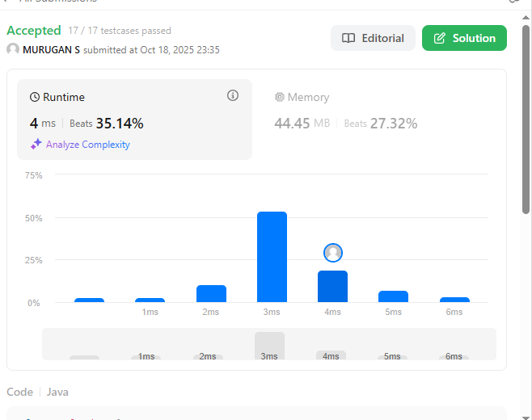Click the green Solution button
This screenshot has height=420, width=532.
point(464,38)
